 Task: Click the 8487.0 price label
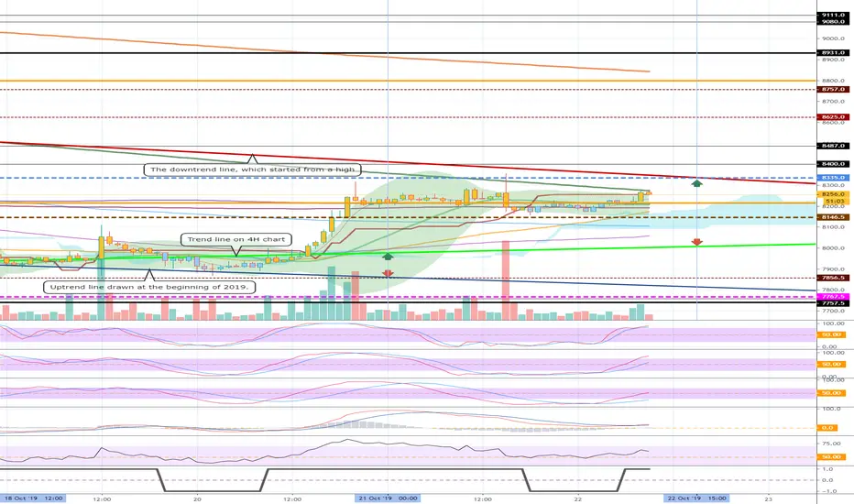(833, 146)
